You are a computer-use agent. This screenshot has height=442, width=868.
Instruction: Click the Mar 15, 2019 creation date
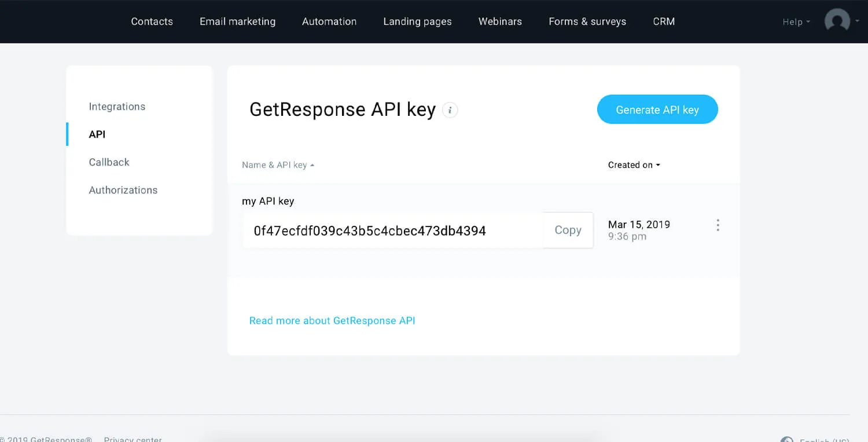point(639,224)
